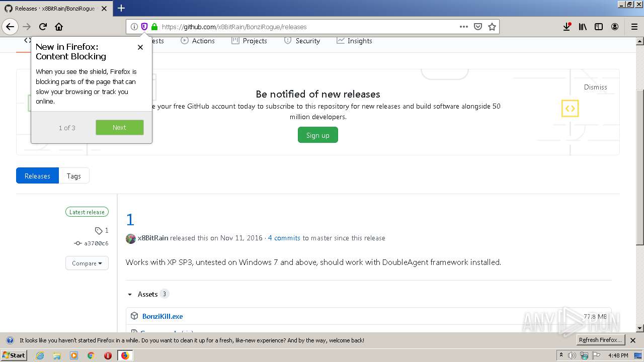Launch media player from taskbar
Viewport: 644px width, 362px height.
point(74,355)
